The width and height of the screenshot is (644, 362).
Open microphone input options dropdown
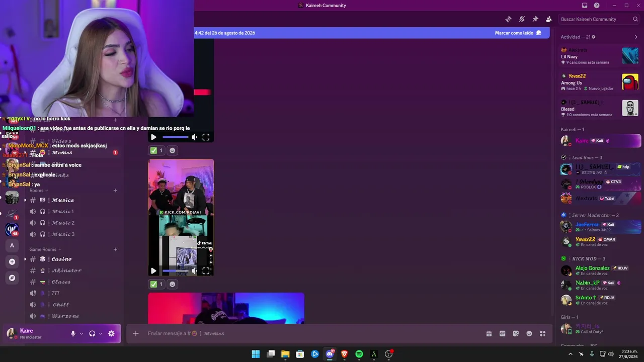tap(82, 334)
